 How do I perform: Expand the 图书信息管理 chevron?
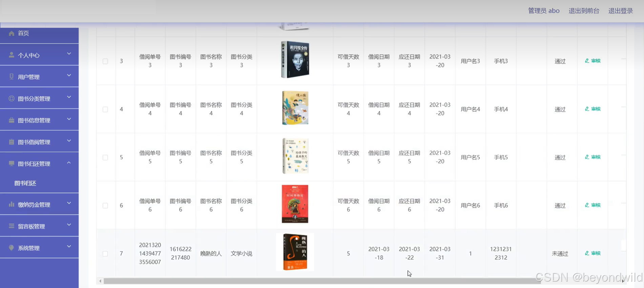click(x=69, y=119)
